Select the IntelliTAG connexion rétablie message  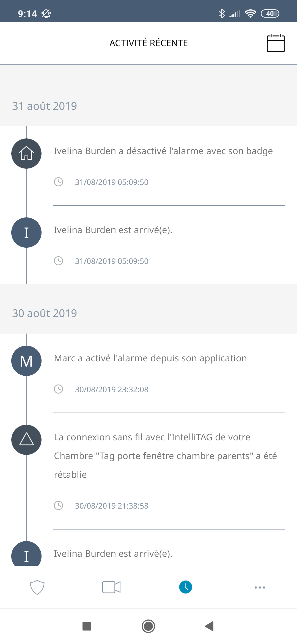[165, 456]
